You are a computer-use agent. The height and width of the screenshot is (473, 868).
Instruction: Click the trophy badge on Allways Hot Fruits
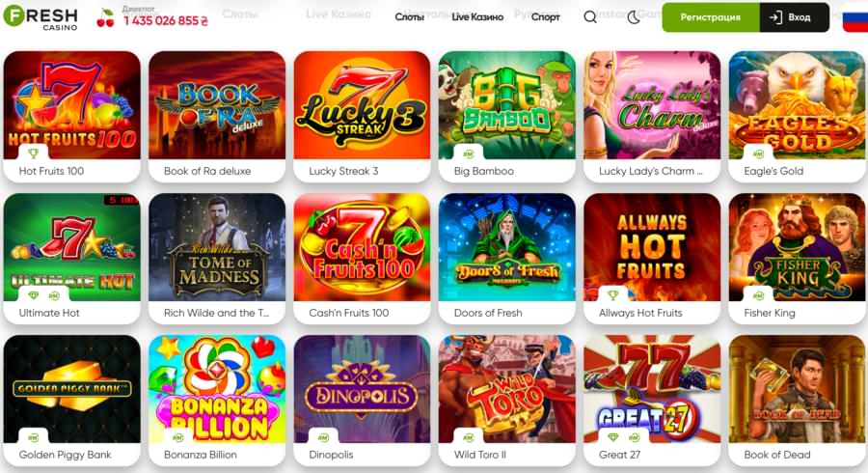coord(612,295)
